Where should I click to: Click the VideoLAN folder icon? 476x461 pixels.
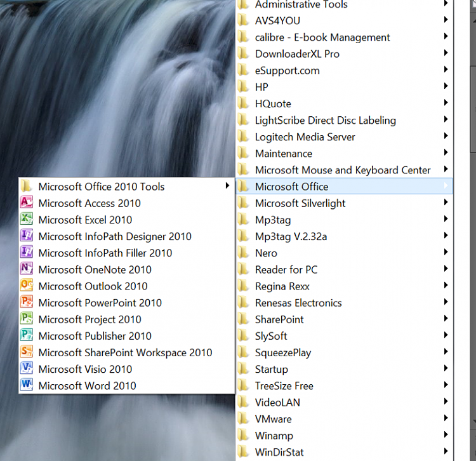point(243,402)
